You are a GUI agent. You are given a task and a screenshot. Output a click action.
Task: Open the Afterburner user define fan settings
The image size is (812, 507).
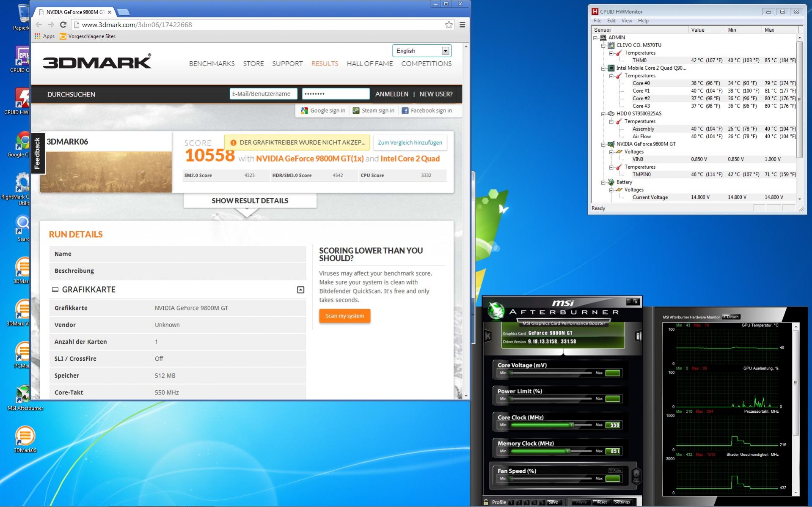636,476
